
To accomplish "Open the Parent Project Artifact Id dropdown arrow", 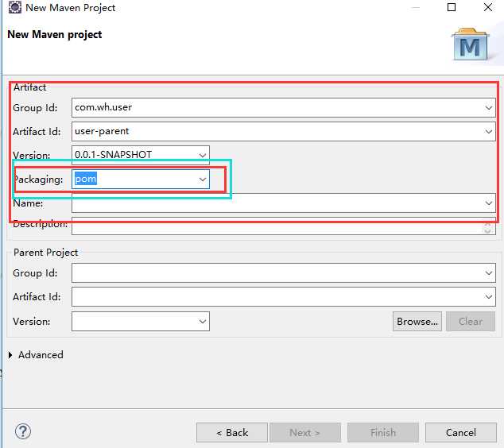I will 489,297.
